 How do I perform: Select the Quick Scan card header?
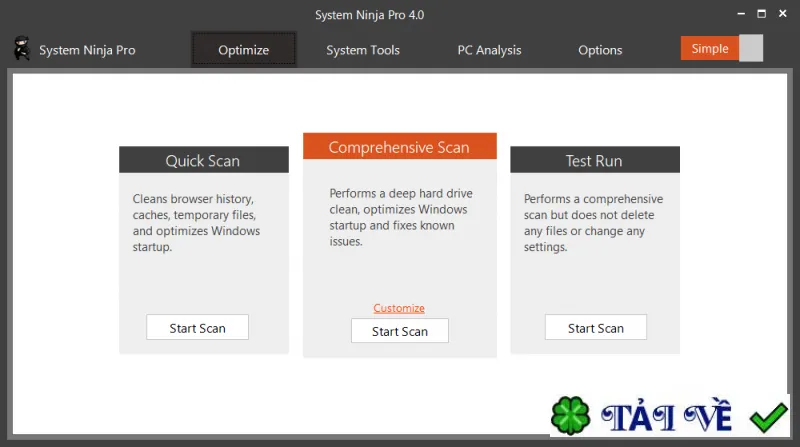tap(204, 160)
